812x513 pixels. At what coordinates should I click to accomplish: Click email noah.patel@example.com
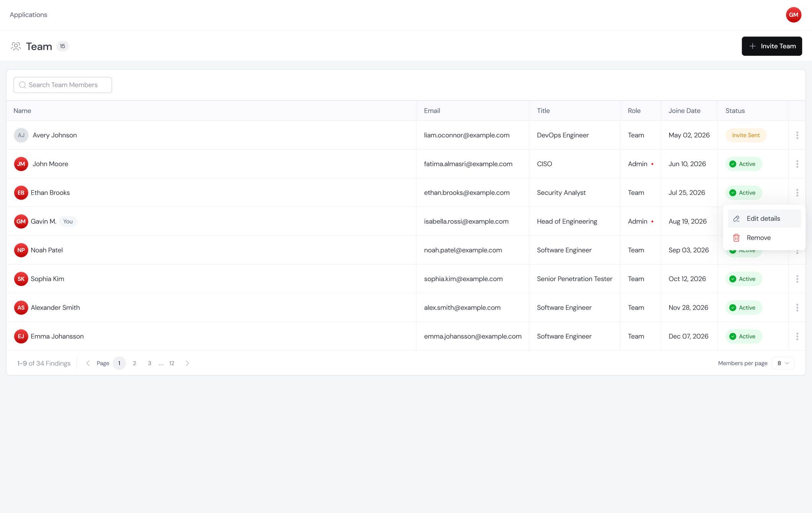(463, 250)
